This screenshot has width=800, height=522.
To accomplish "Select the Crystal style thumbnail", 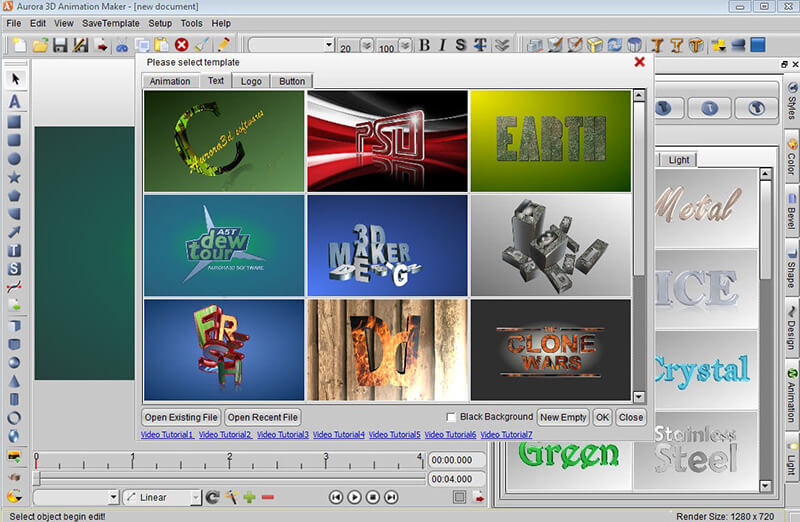I will point(706,370).
